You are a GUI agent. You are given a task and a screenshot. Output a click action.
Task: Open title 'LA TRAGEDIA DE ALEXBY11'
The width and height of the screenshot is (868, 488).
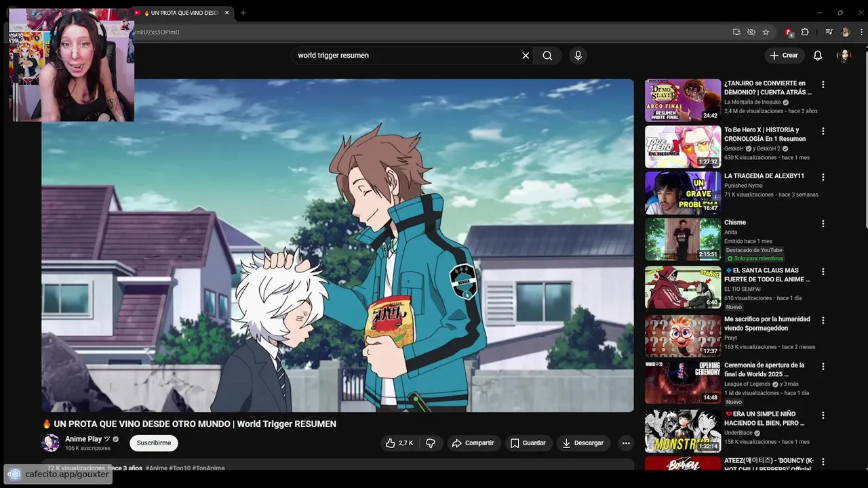pos(764,176)
